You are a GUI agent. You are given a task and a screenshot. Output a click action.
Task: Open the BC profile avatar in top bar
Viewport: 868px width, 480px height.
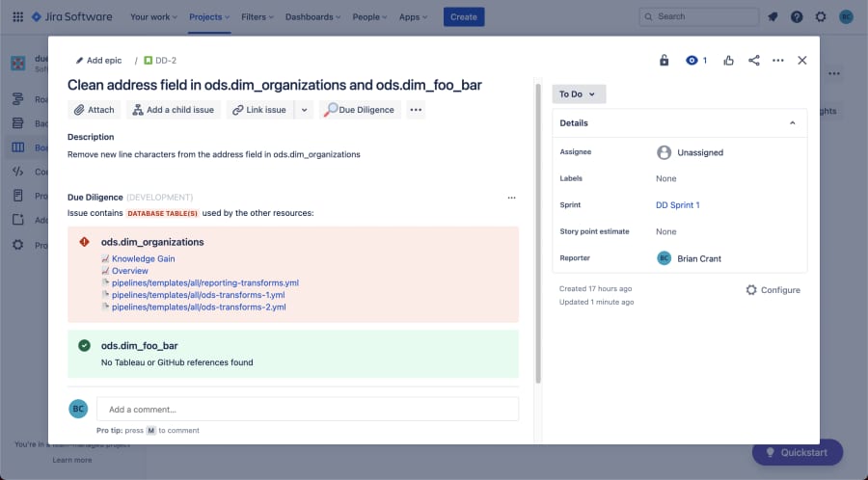click(846, 16)
